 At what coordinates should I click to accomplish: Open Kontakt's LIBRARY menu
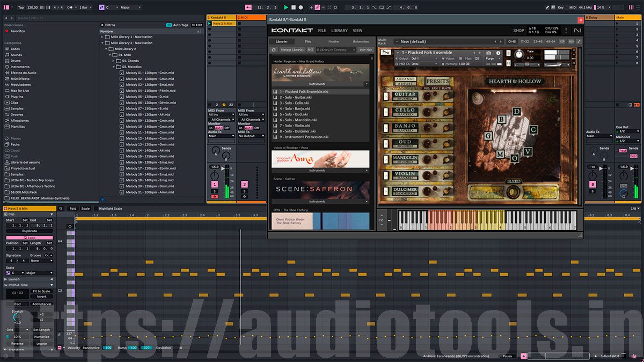[339, 31]
